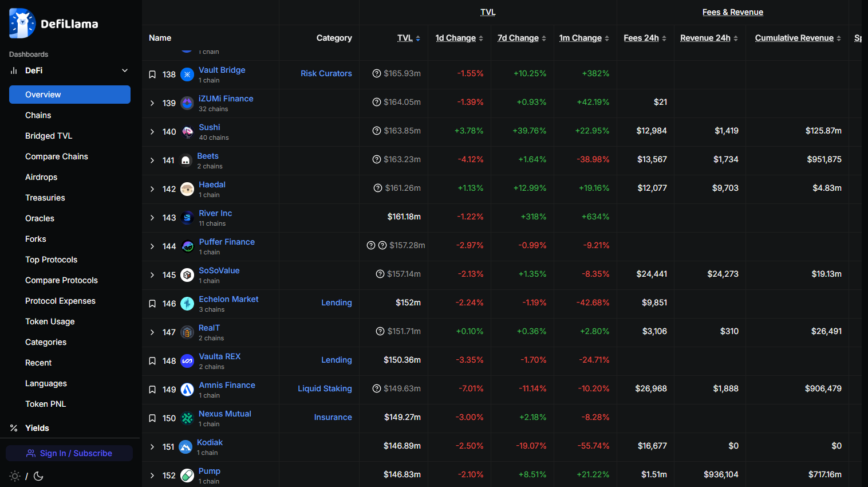Open the Sign In / Subscribe button
Viewport: 868px width, 487px height.
69,453
